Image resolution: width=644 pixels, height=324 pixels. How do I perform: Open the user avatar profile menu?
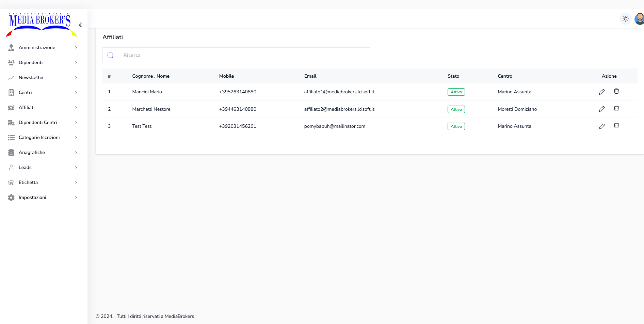click(640, 19)
